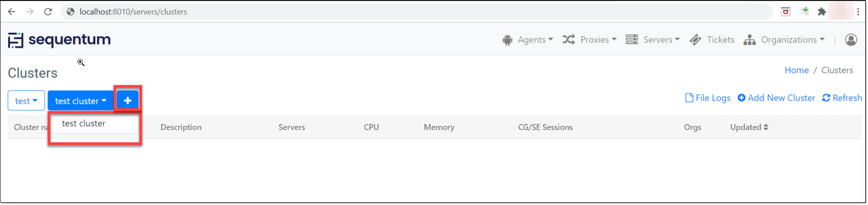Click Add New Cluster link
Screen dimensions: 868x205
tap(777, 98)
